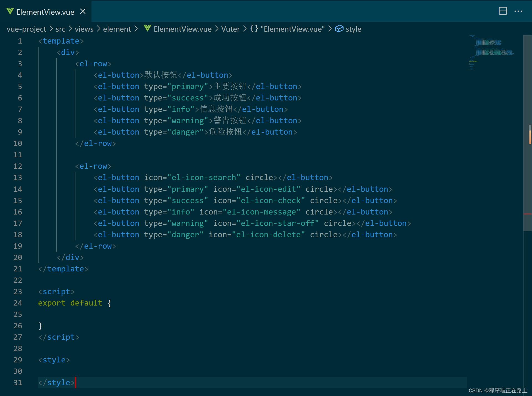Click line number 1 in the gutter
Image resolution: width=532 pixels, height=396 pixels.
[20, 41]
